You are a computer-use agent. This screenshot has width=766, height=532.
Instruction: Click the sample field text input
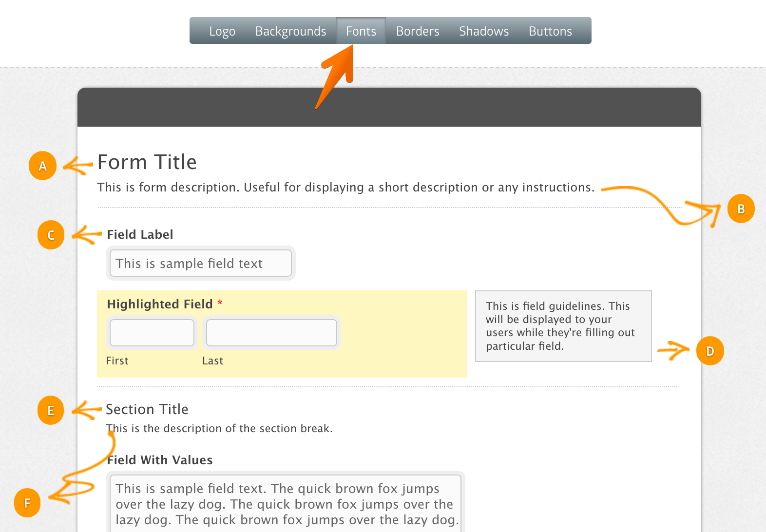pyautogui.click(x=201, y=264)
